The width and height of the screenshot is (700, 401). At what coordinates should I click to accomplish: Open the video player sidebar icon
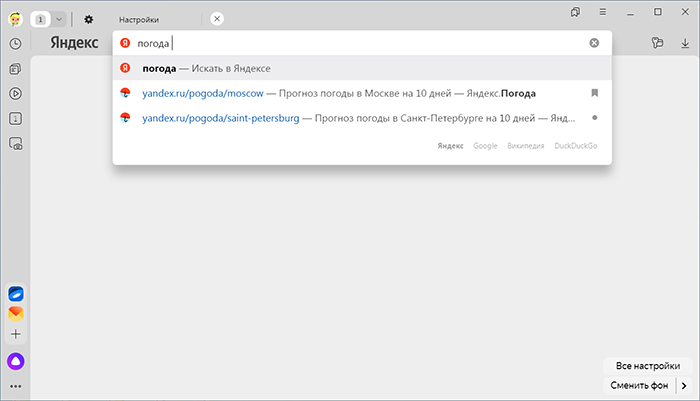[16, 94]
